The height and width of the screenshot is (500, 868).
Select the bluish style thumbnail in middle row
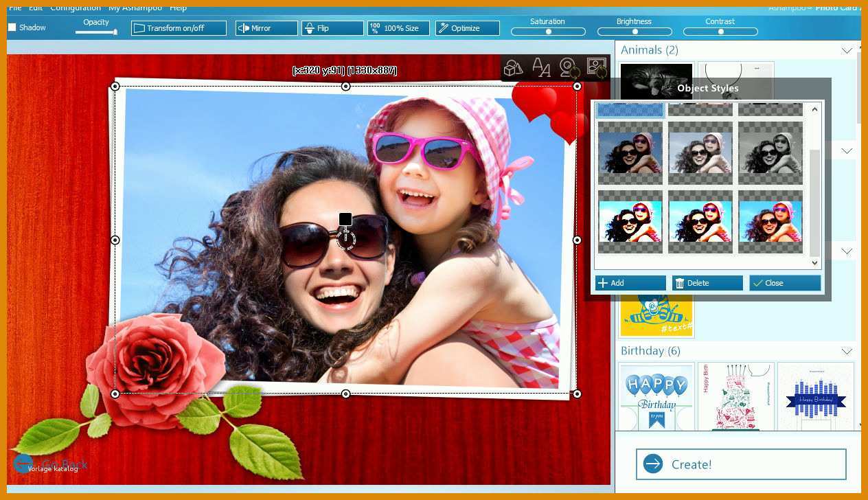[630, 152]
